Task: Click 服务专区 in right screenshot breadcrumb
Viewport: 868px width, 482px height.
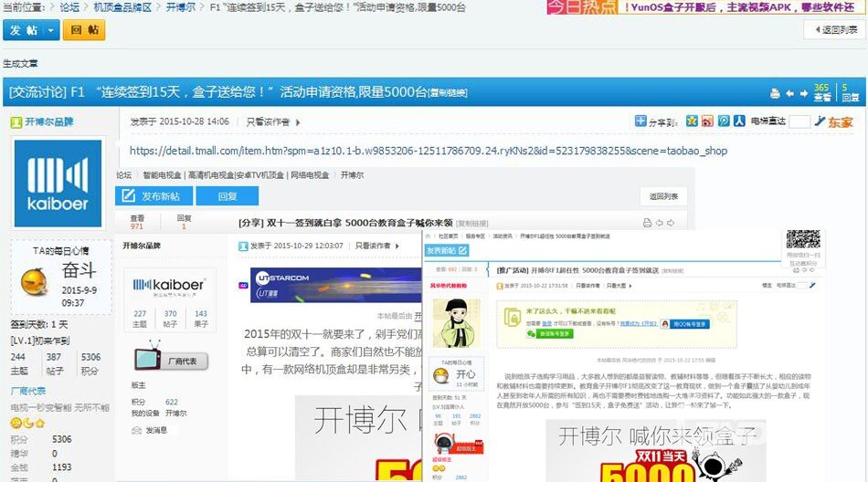Action: tap(475, 236)
